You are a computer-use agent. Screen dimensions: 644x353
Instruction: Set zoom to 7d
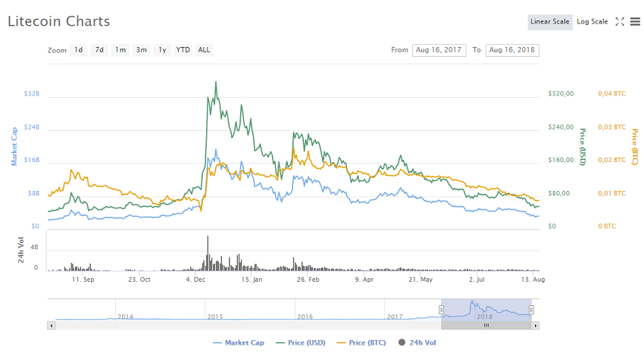click(x=99, y=50)
